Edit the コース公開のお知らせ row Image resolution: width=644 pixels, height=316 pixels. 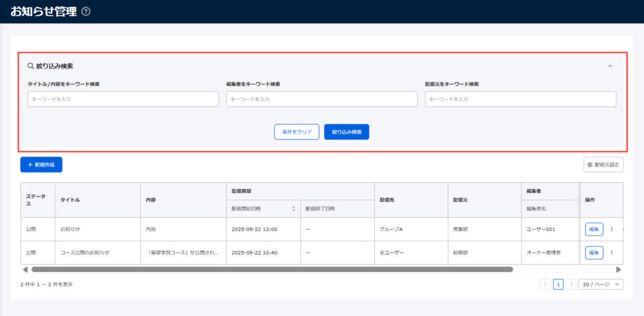click(x=594, y=253)
